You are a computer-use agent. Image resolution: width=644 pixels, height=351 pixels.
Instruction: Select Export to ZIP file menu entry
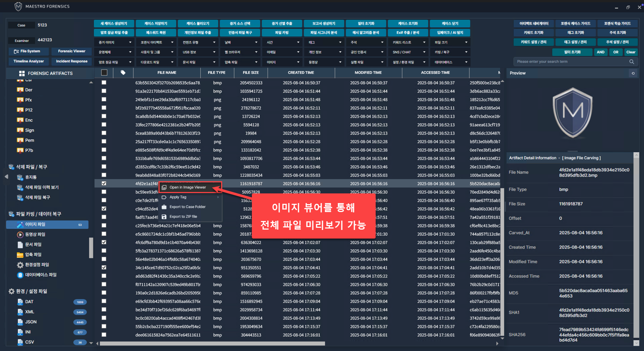(183, 217)
